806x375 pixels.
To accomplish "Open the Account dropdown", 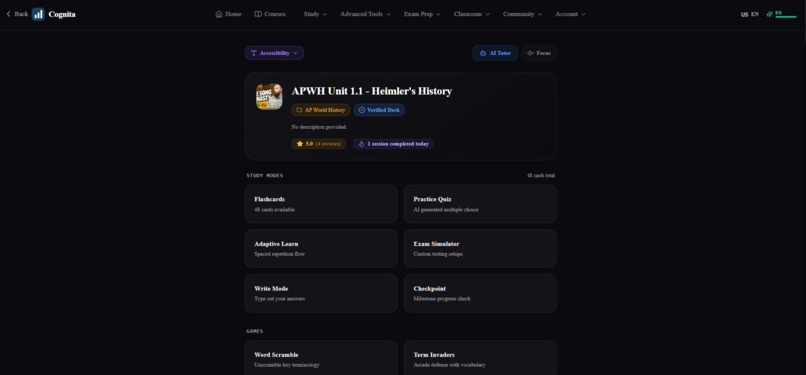I will (570, 14).
